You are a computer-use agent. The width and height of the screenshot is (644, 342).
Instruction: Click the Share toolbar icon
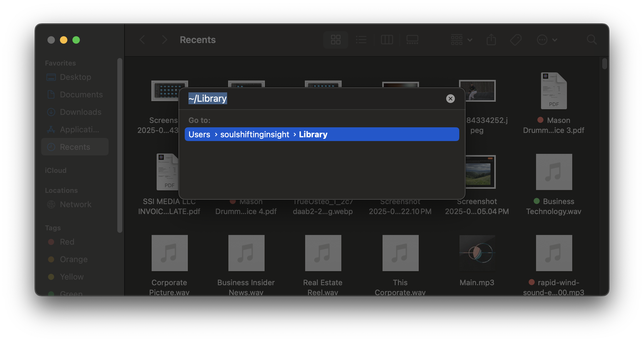click(x=491, y=40)
